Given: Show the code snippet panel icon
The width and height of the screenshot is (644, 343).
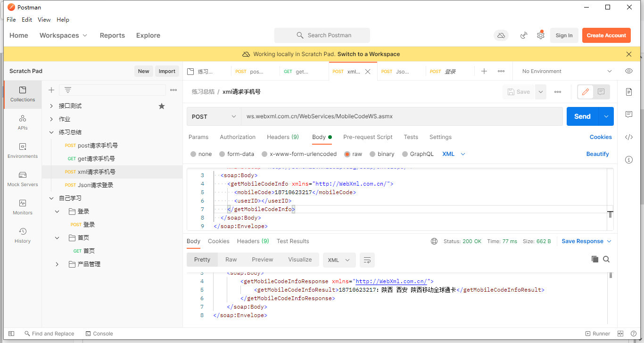Looking at the screenshot, I should tap(629, 137).
